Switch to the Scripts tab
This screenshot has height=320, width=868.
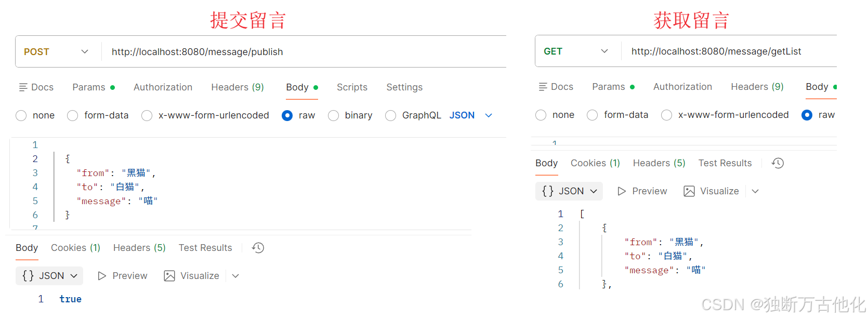coord(352,87)
